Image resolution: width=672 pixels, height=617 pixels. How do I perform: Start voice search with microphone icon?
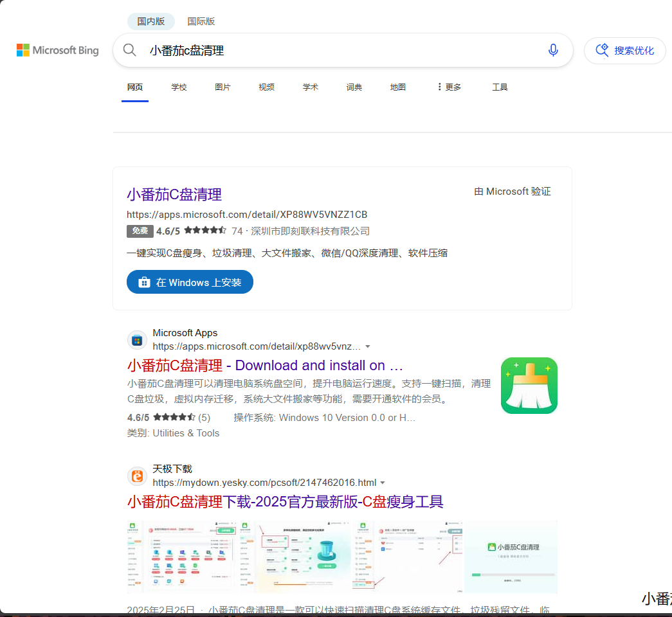tap(553, 50)
